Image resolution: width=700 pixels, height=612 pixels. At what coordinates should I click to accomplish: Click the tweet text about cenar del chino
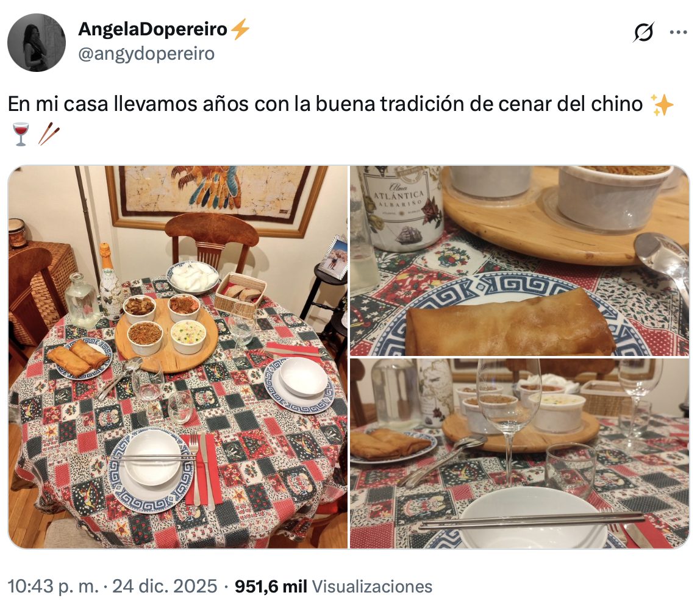(x=325, y=104)
